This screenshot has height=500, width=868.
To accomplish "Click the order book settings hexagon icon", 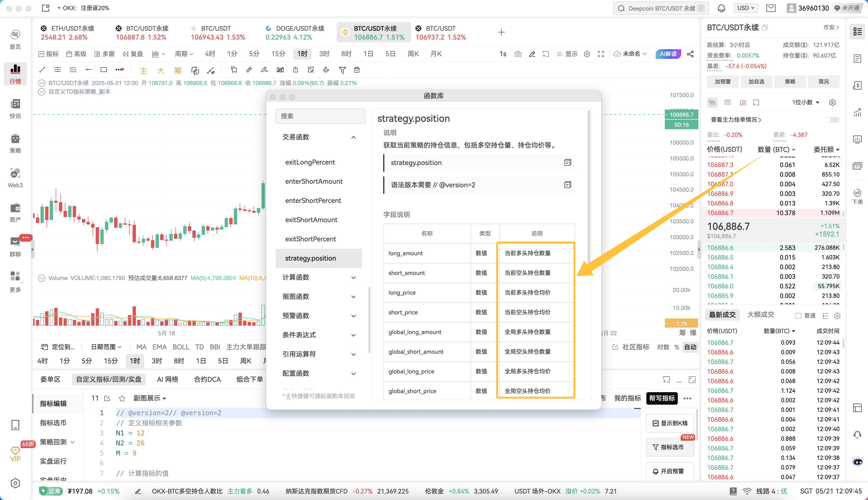I will coord(832,102).
